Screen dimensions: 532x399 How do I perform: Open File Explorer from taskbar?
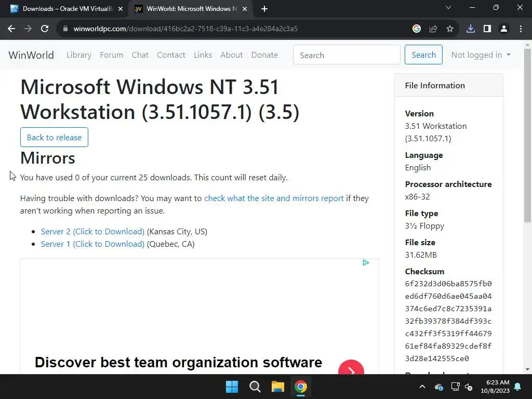pos(277,387)
